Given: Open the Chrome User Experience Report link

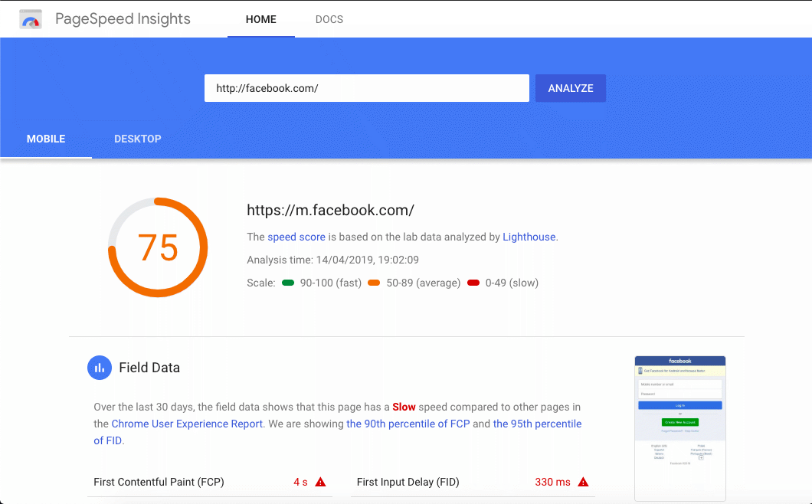Looking at the screenshot, I should 186,424.
